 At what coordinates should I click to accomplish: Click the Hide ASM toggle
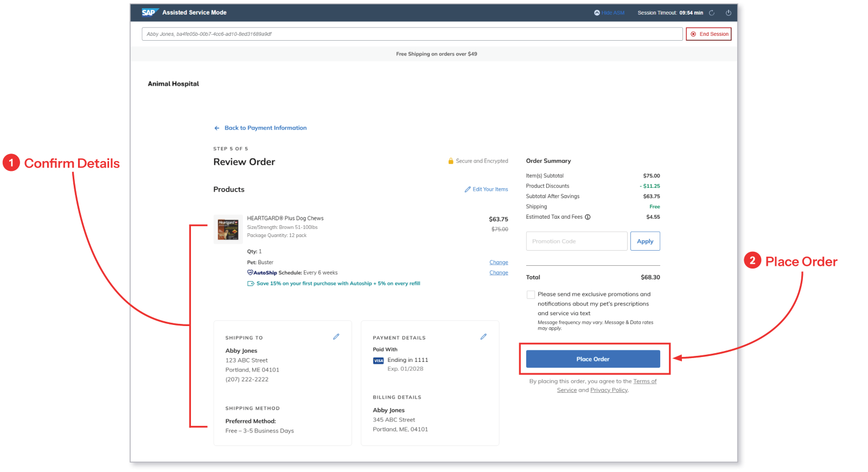pyautogui.click(x=609, y=12)
